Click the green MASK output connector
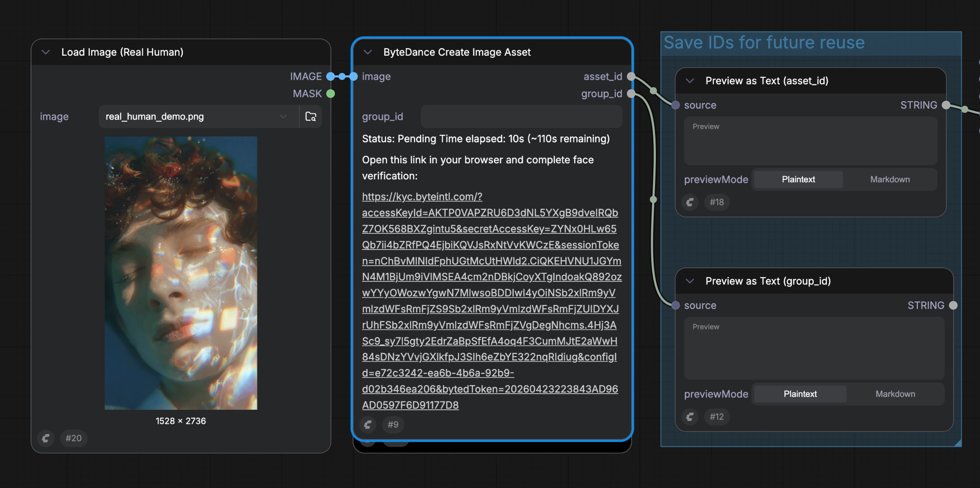The image size is (980, 488). pos(330,93)
